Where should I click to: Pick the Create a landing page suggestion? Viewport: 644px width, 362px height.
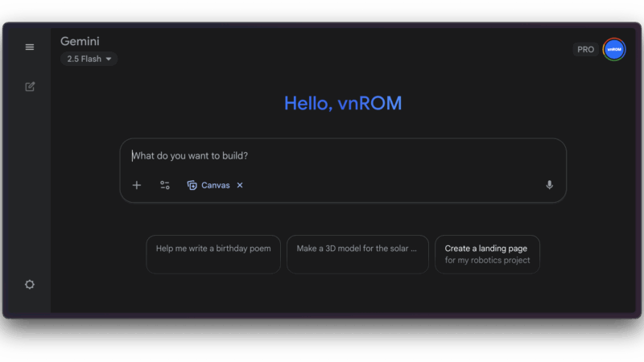click(487, 249)
